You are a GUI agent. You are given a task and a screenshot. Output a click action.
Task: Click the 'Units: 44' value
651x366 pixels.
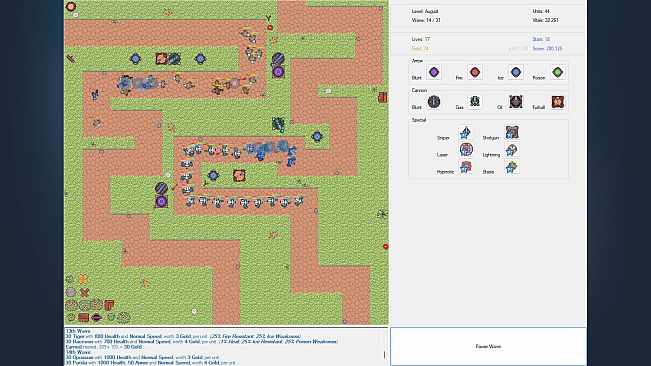(541, 11)
